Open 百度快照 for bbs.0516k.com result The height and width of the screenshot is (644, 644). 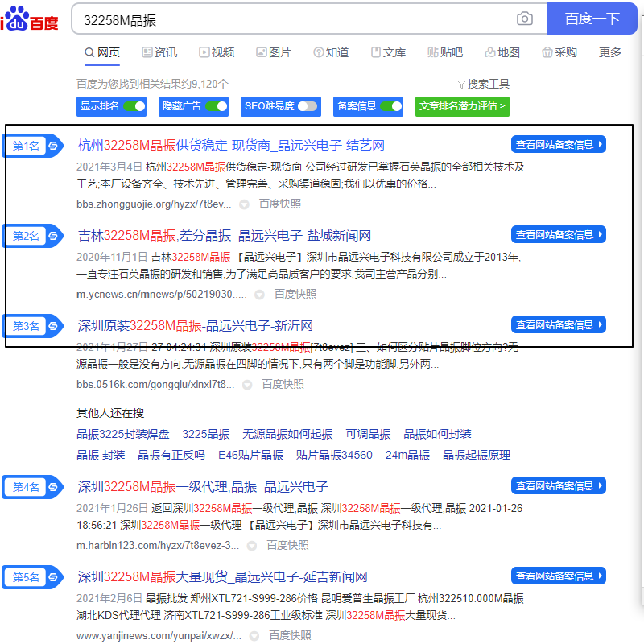(x=283, y=385)
